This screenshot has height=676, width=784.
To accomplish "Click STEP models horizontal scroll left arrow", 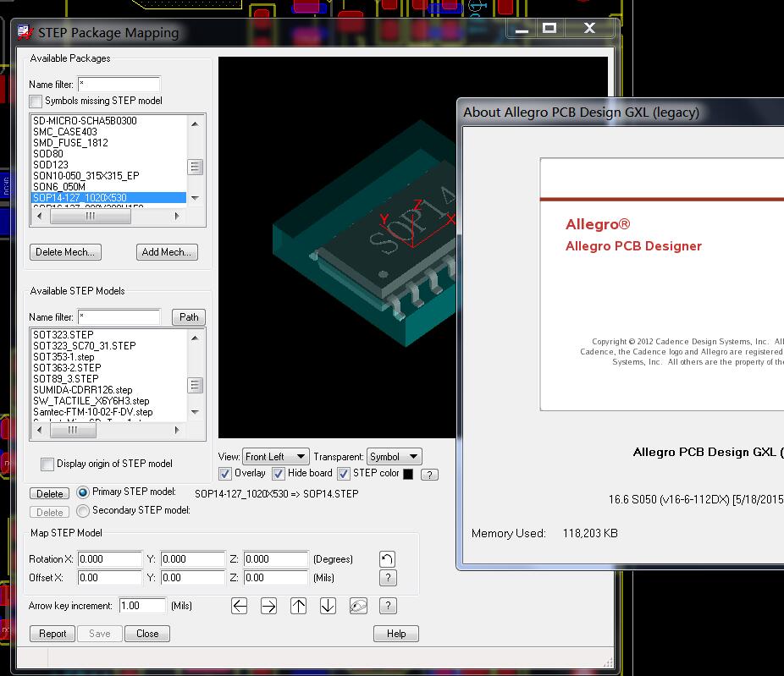I will pyautogui.click(x=39, y=430).
